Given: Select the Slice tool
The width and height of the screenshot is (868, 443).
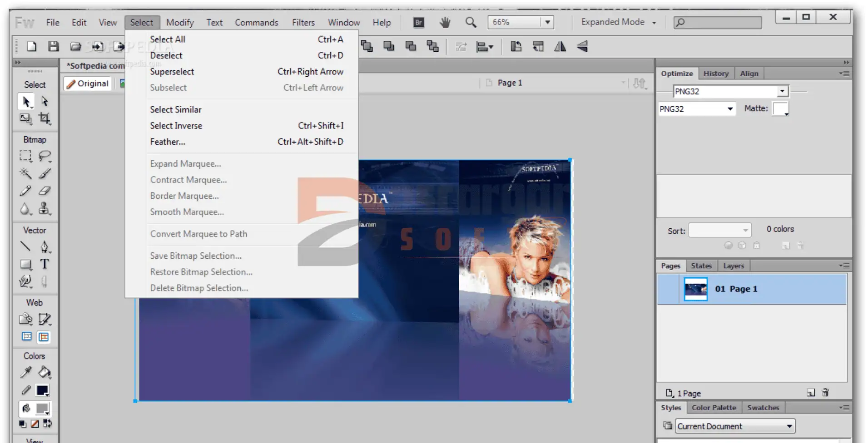Looking at the screenshot, I should point(45,320).
